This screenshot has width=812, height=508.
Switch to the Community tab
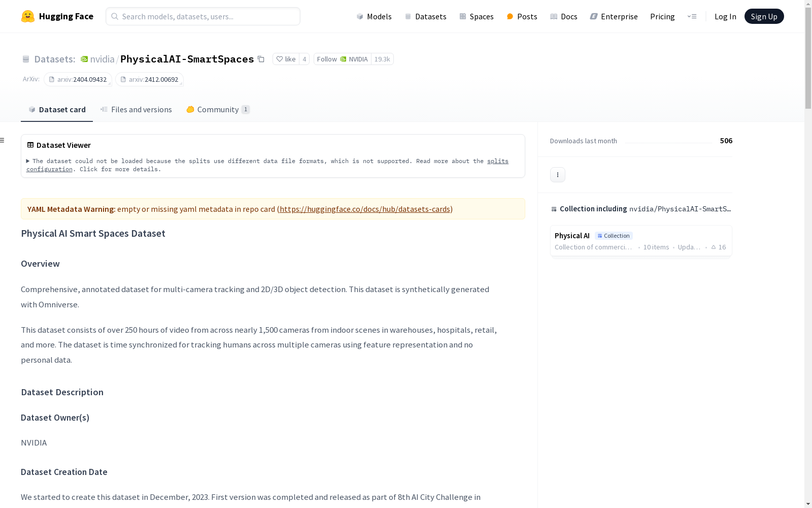pos(218,110)
